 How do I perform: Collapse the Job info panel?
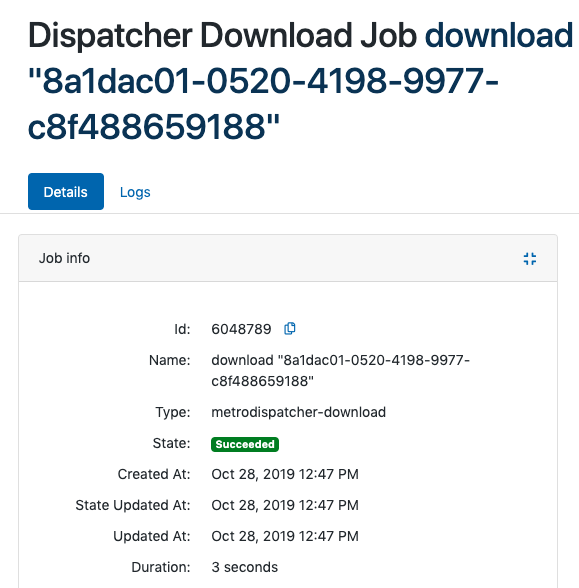coord(530,258)
